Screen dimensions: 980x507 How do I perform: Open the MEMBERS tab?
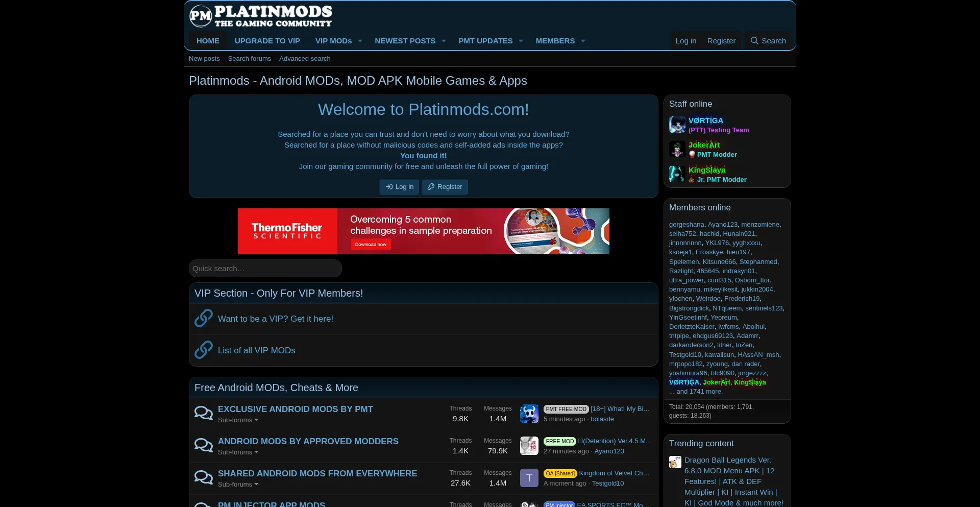555,41
